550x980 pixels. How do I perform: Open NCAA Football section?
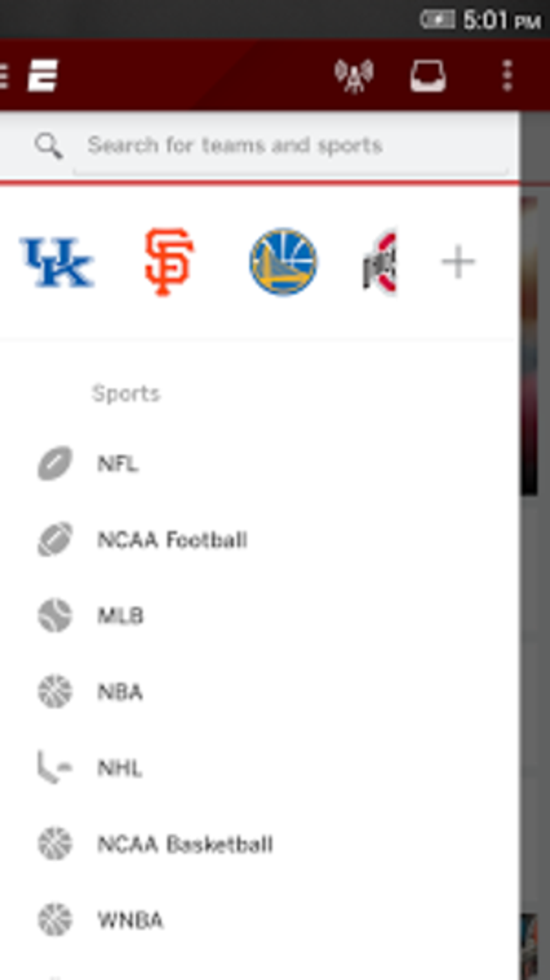tap(173, 539)
